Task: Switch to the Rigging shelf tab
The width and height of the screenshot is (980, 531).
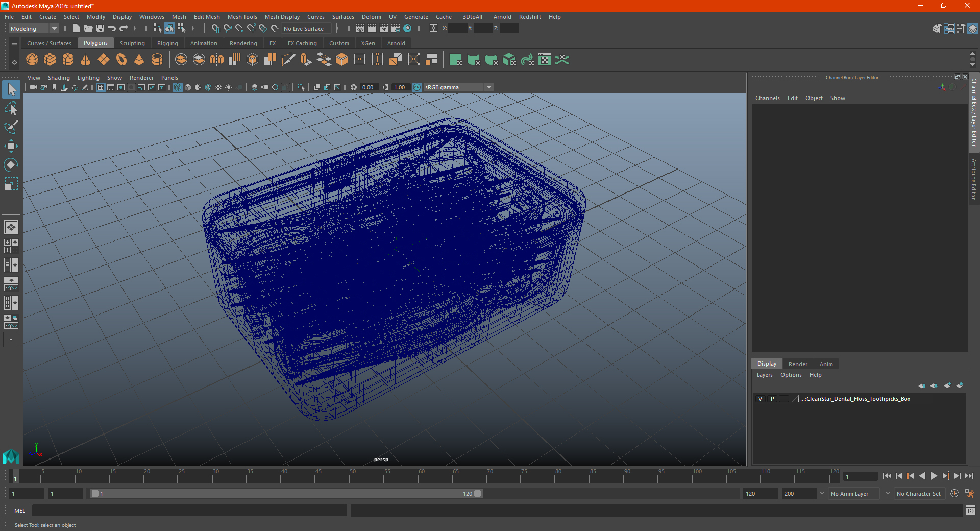Action: (167, 43)
